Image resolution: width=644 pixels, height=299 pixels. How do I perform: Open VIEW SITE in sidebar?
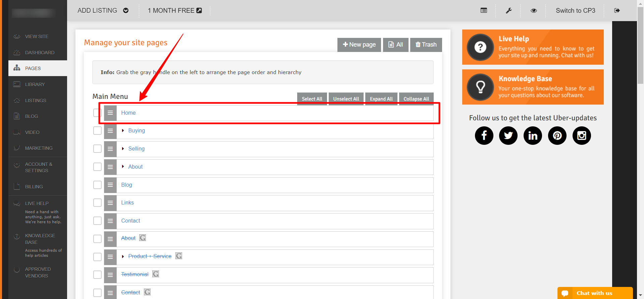point(38,37)
